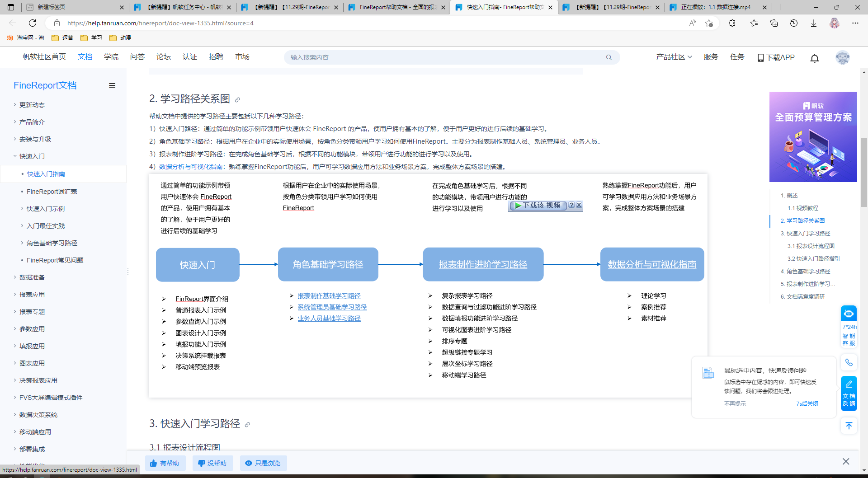Add this page to favorites star
Screen dimensions: 868x478
click(x=709, y=23)
